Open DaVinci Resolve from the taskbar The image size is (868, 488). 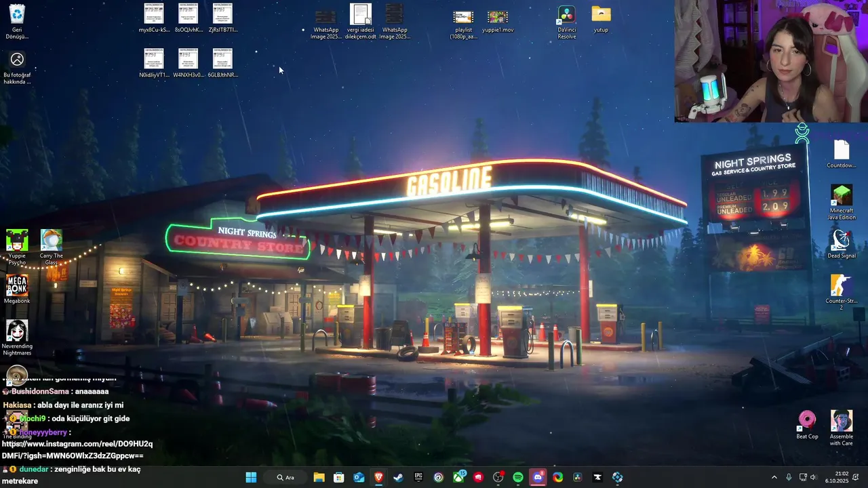pyautogui.click(x=578, y=477)
